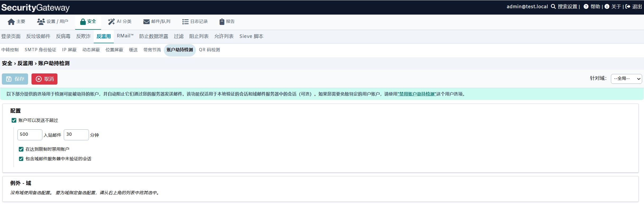Click the admin@test.local account text
This screenshot has width=644, height=210.
tap(527, 7)
